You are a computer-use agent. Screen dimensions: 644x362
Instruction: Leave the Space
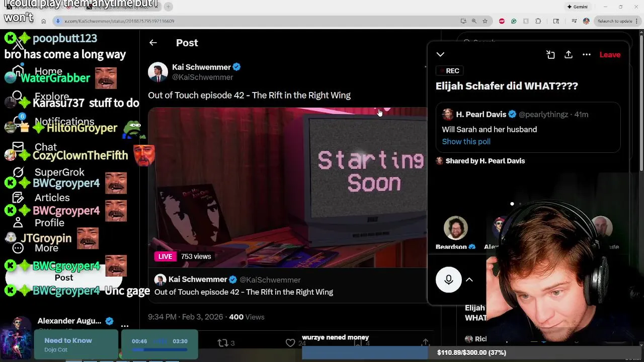tap(610, 54)
